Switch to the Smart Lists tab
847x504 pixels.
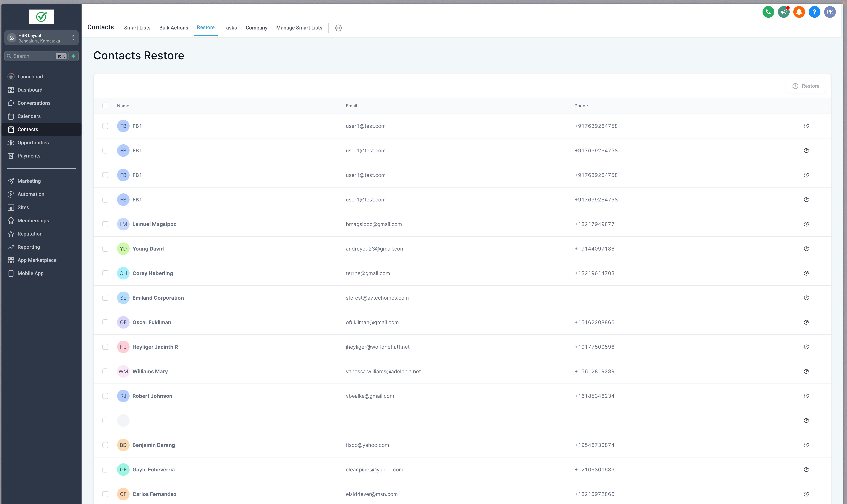click(x=137, y=28)
